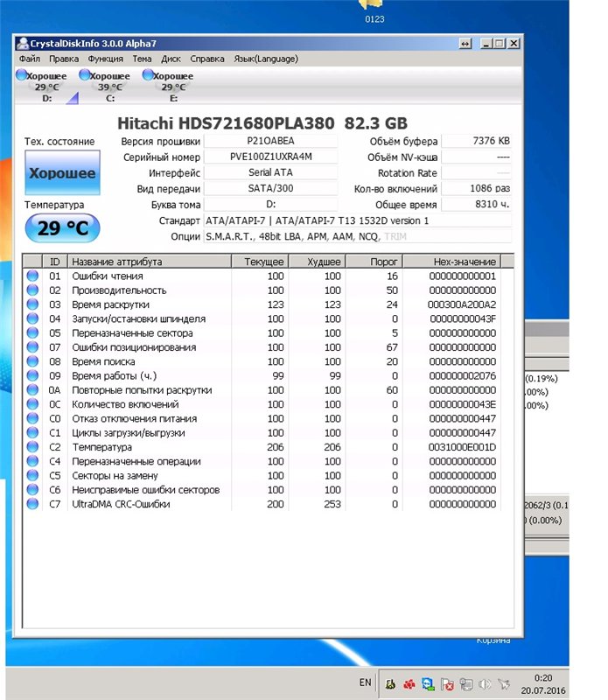
Task: Click the Хорошее health status button
Action: [62, 173]
